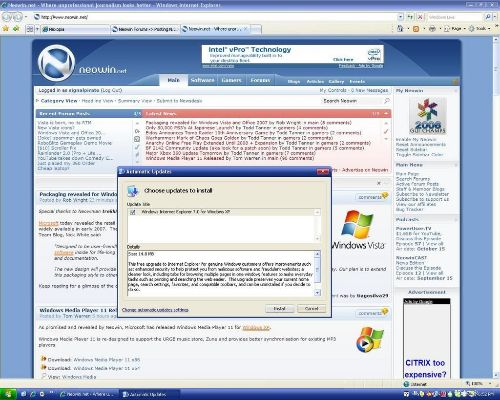Viewport: 500px width, 400px height.
Task: Click the Internet zone globe in status bar
Action: [406, 384]
